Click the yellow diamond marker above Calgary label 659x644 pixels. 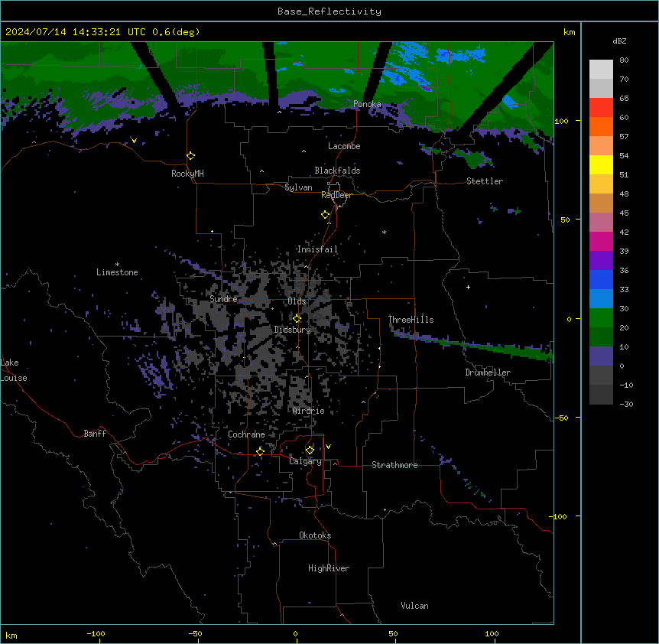coord(310,450)
